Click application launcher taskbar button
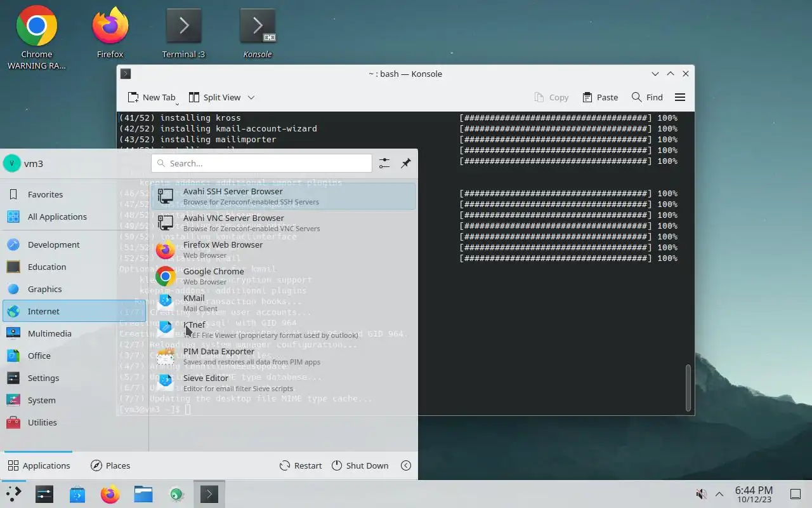The height and width of the screenshot is (508, 812). pyautogui.click(x=13, y=494)
